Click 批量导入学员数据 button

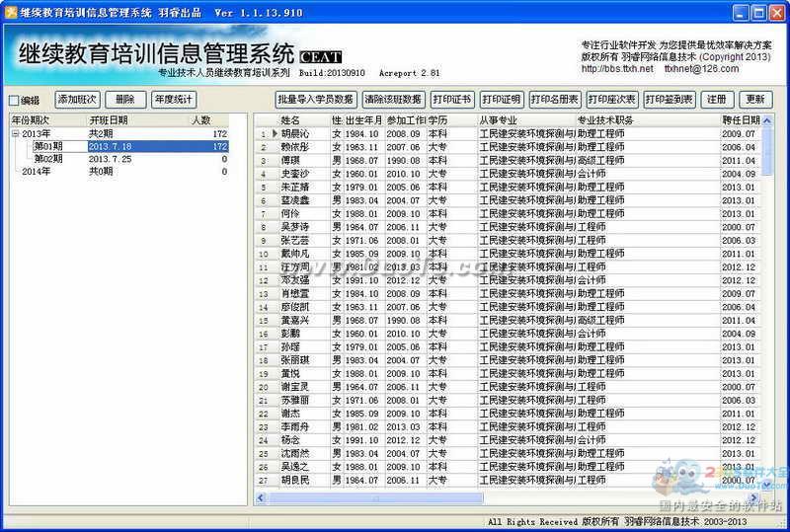coord(315,100)
